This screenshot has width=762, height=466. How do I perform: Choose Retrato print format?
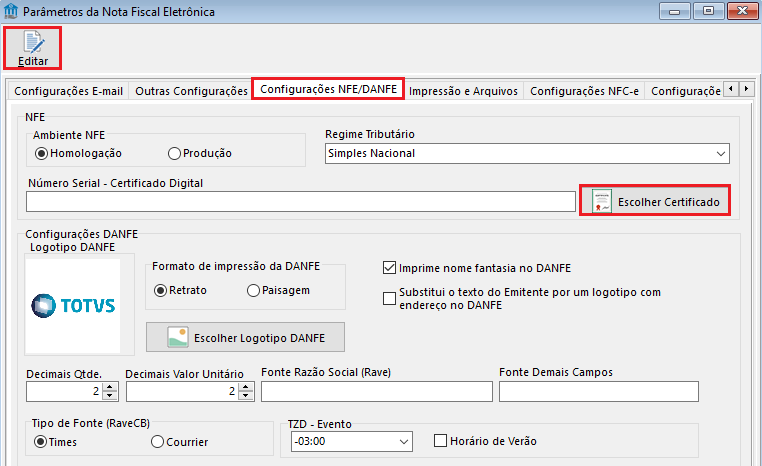(160, 291)
